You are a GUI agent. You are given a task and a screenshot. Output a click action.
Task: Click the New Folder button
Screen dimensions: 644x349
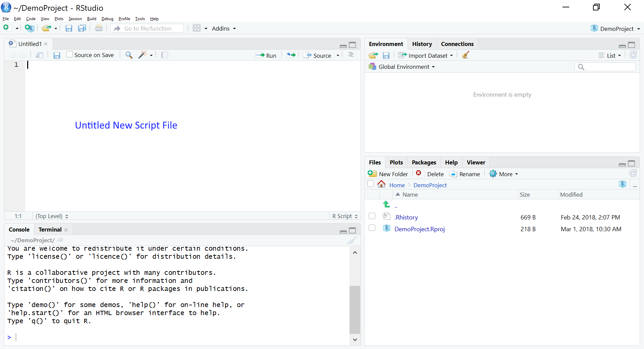click(388, 174)
